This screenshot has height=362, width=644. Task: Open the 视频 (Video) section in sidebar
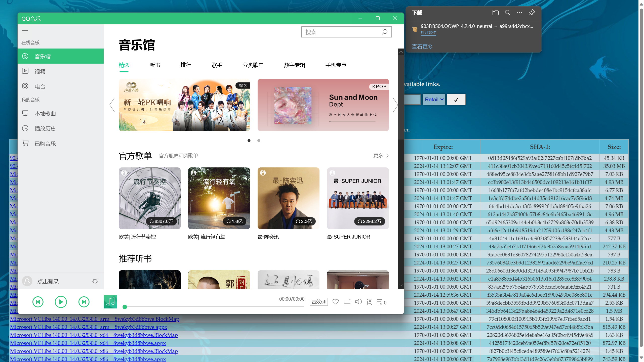pos(40,71)
